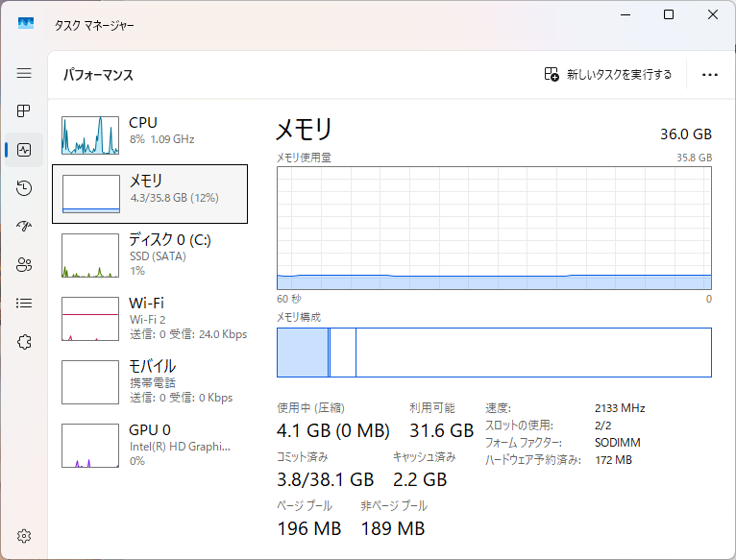This screenshot has height=560, width=736.
Task: Click the Task Manager app icon in title bar
Action: pyautogui.click(x=26, y=23)
